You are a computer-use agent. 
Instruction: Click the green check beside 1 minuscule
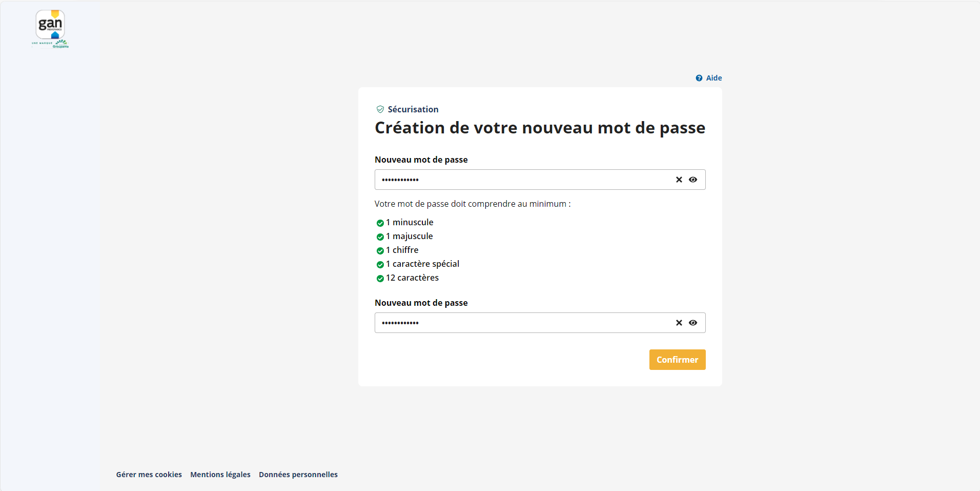pos(380,223)
